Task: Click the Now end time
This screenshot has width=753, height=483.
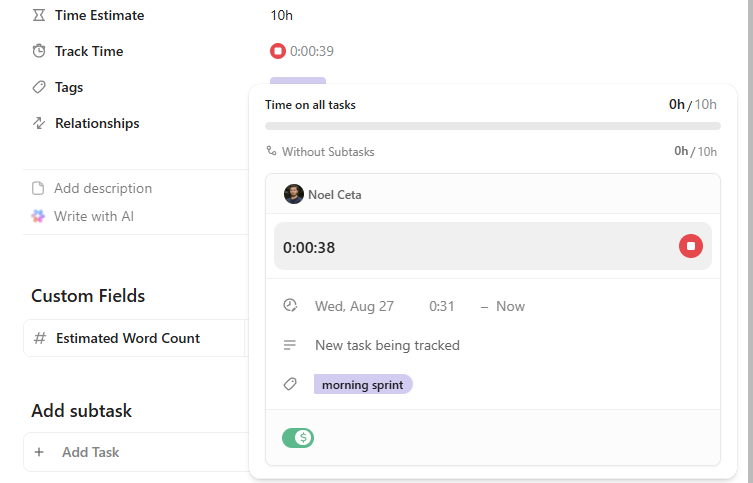Action: point(510,306)
